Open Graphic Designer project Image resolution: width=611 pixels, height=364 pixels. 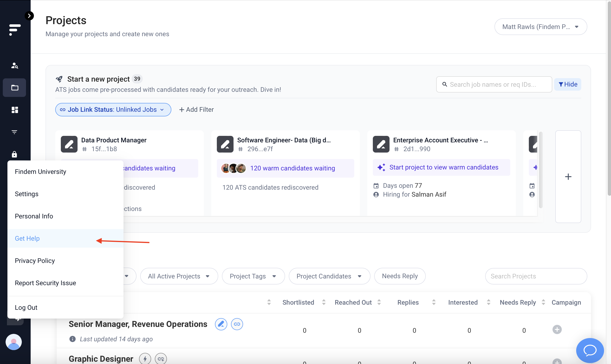pos(101,359)
